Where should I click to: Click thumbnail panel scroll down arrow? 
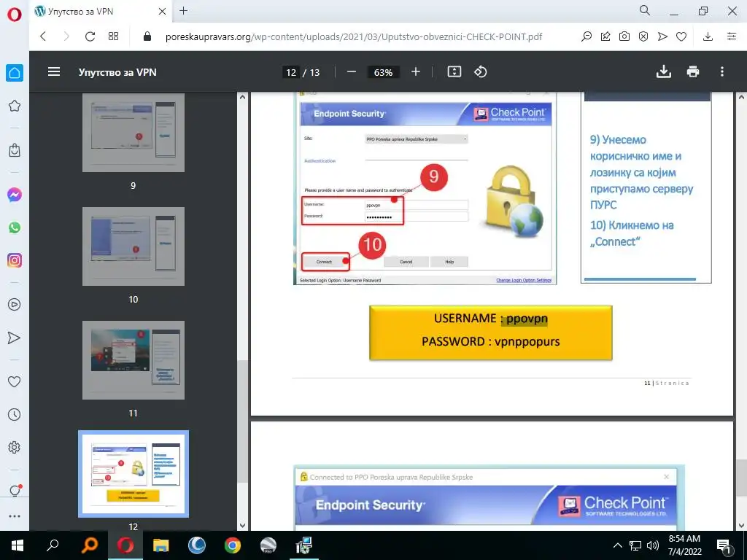click(242, 525)
